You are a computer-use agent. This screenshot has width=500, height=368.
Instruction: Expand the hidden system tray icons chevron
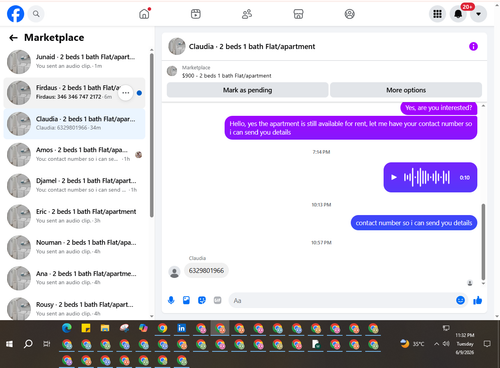coord(436,344)
